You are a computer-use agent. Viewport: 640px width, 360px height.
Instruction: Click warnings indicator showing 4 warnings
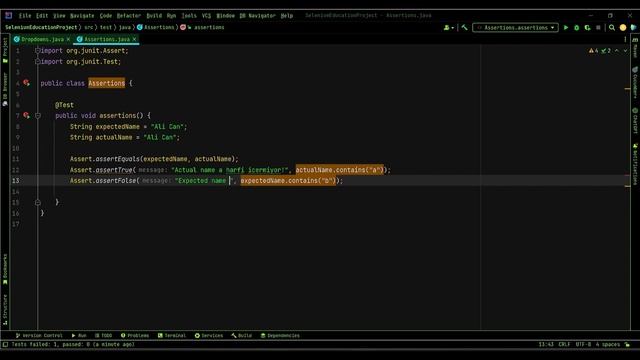593,51
